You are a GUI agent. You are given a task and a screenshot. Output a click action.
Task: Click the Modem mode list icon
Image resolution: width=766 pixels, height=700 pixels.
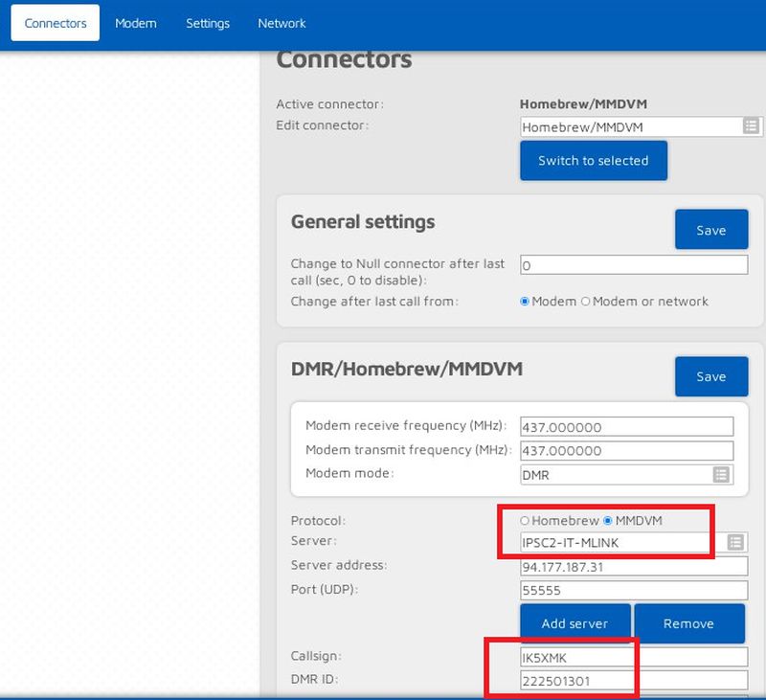(721, 474)
